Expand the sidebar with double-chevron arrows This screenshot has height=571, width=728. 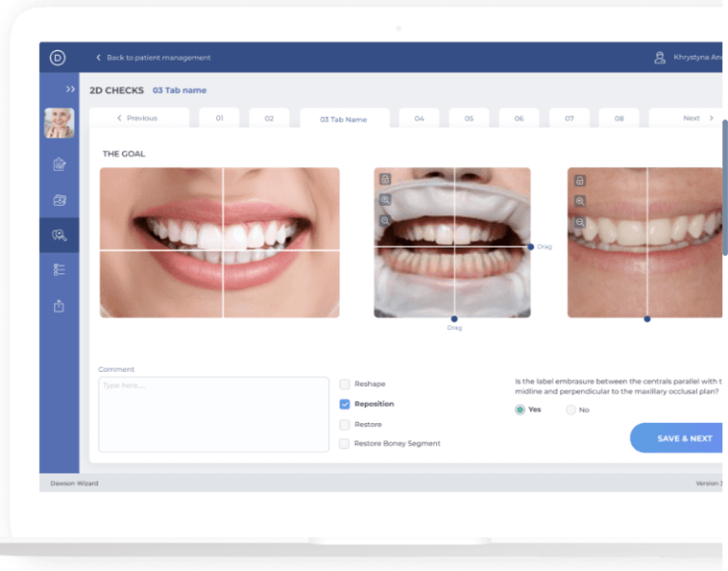69,89
